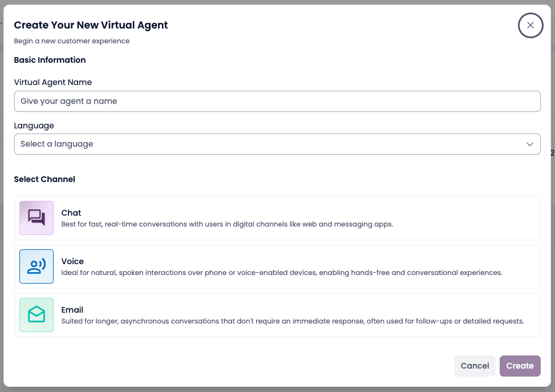Screen dimensions: 555x392
Task: Type in the Virtual Agent Name field
Action: click(277, 101)
